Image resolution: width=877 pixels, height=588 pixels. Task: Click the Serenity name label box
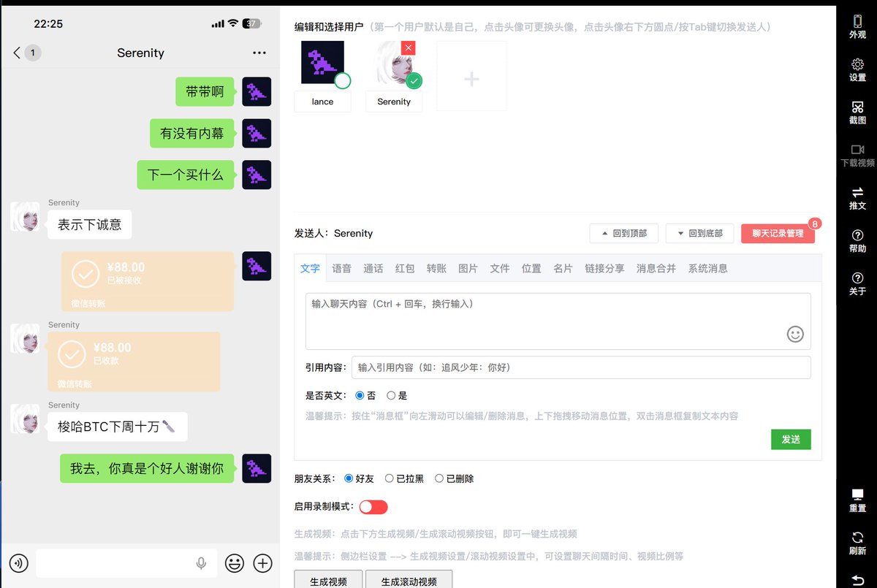(x=394, y=102)
